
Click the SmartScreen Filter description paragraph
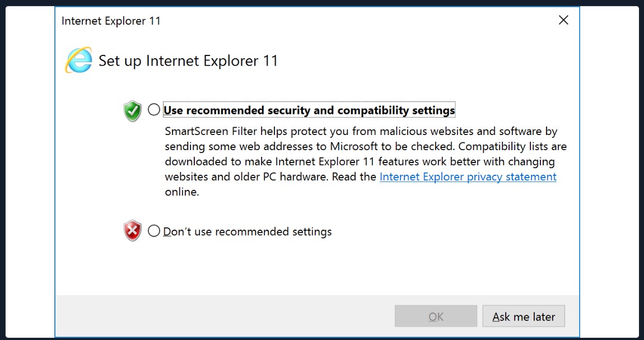[366, 162]
